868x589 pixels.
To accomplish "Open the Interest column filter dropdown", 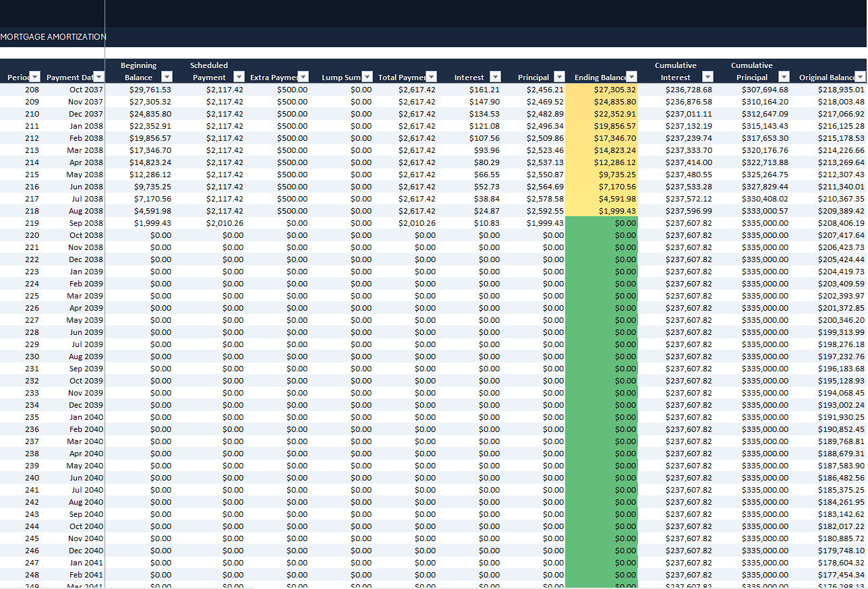I will 496,77.
